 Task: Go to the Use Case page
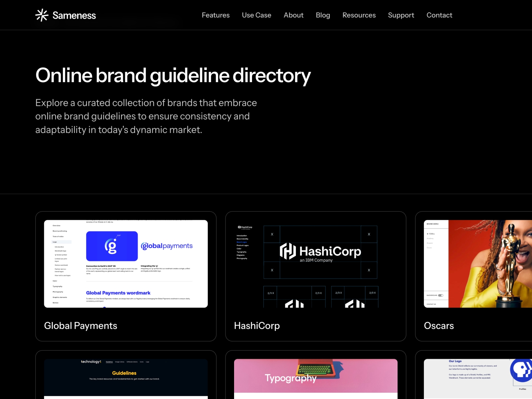pos(257,15)
